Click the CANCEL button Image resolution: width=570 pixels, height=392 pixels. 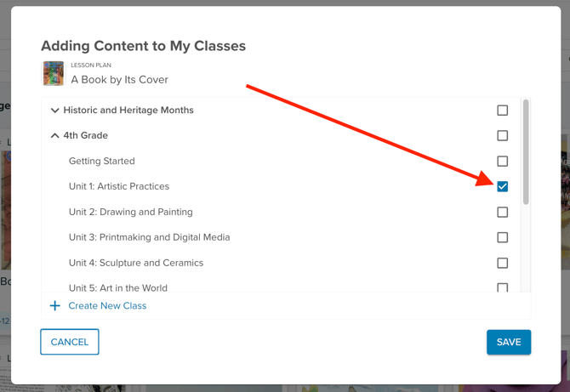(70, 342)
